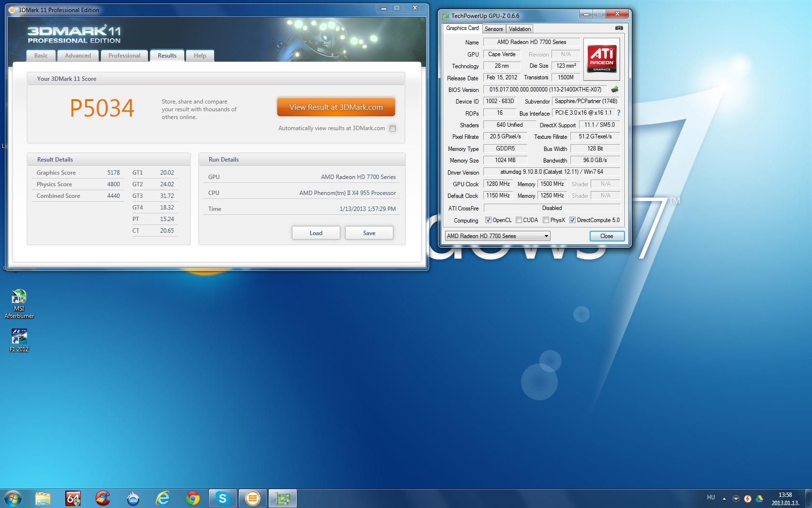
Task: Click the Save button in Run Details
Action: tap(369, 233)
